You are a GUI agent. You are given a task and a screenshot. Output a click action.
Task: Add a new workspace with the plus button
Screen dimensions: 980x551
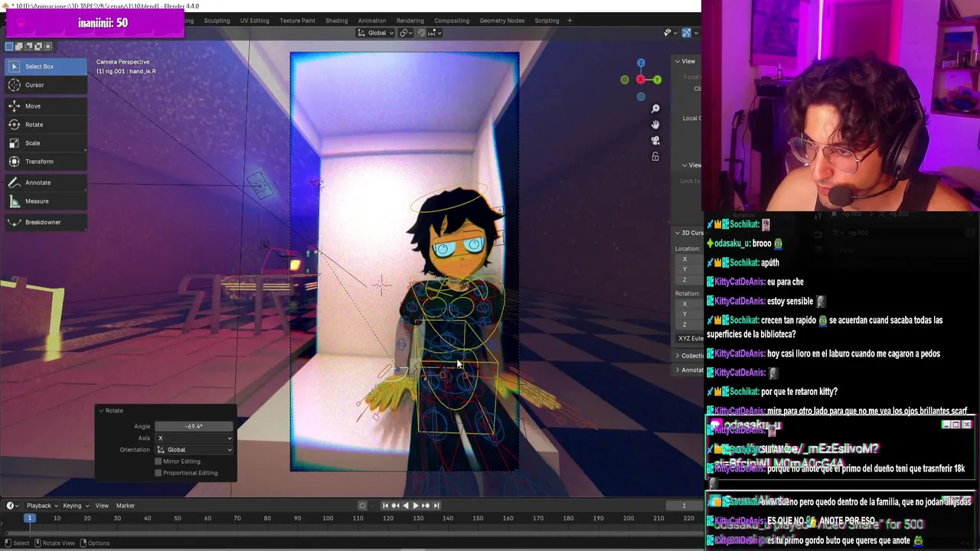pos(570,21)
